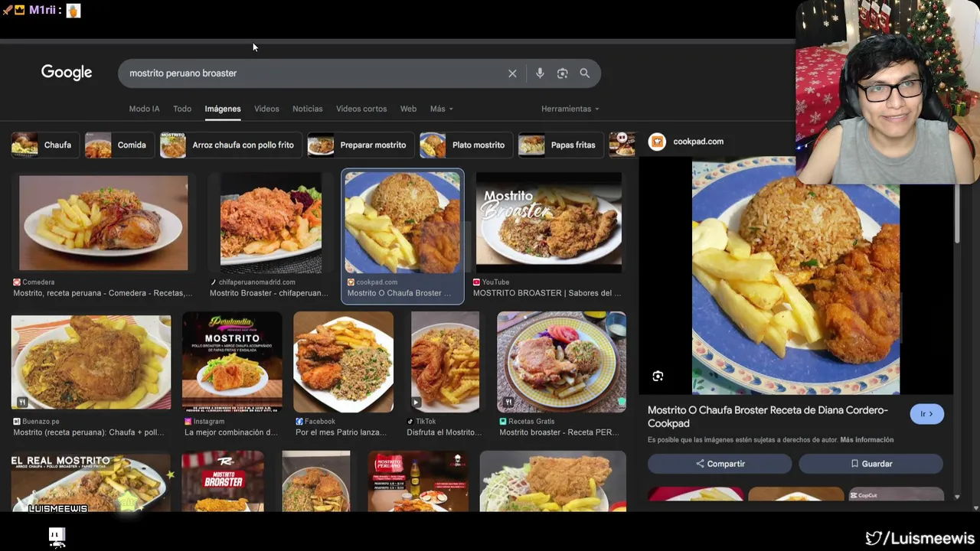Switch to Videos cortos tab

pos(361,109)
